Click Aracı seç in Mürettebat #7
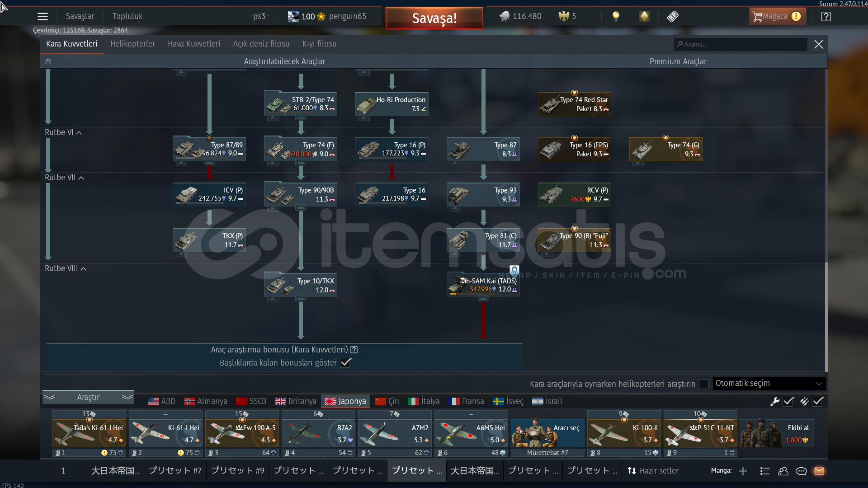Screen dimensions: 868x488 click(547, 433)
